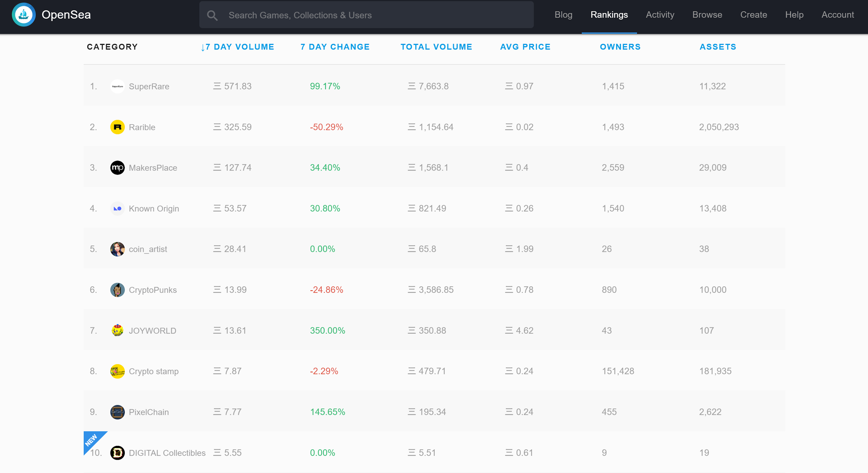
Task: Sort by Assets column
Action: click(718, 47)
